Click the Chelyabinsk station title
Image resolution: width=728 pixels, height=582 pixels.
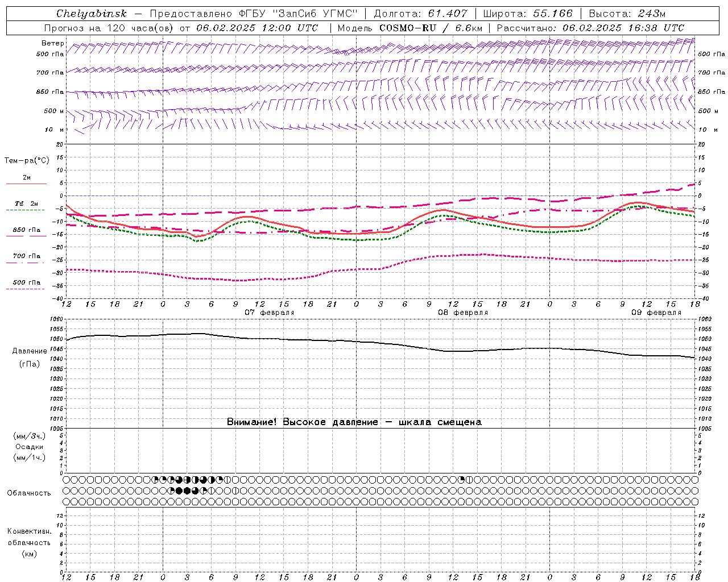pos(91,14)
